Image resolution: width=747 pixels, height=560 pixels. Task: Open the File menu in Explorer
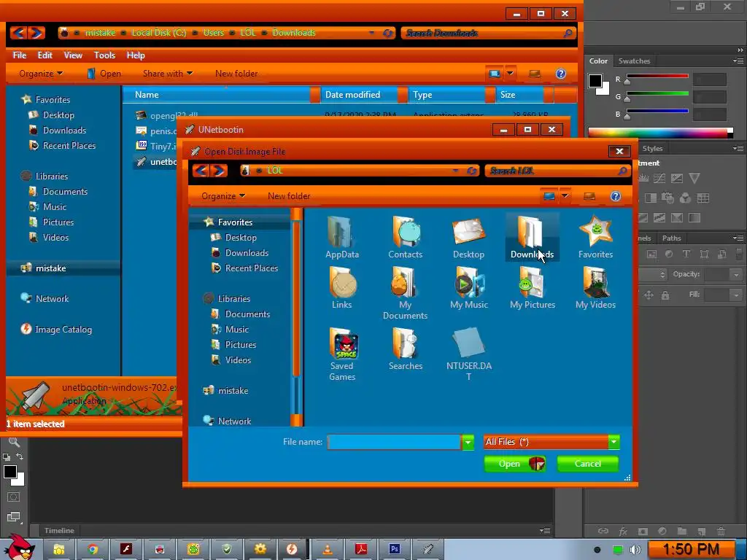(20, 55)
